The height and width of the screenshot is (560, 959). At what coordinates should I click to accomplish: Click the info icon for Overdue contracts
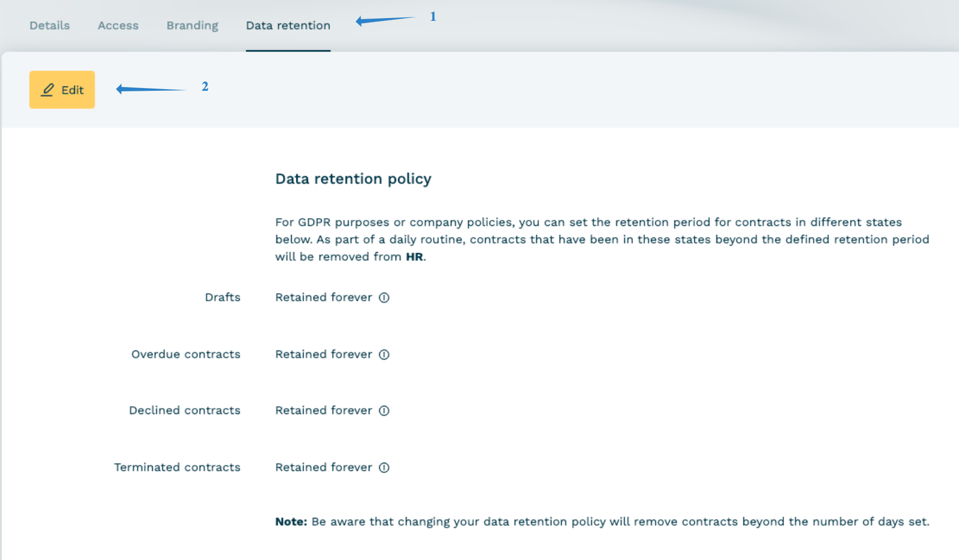click(x=384, y=354)
